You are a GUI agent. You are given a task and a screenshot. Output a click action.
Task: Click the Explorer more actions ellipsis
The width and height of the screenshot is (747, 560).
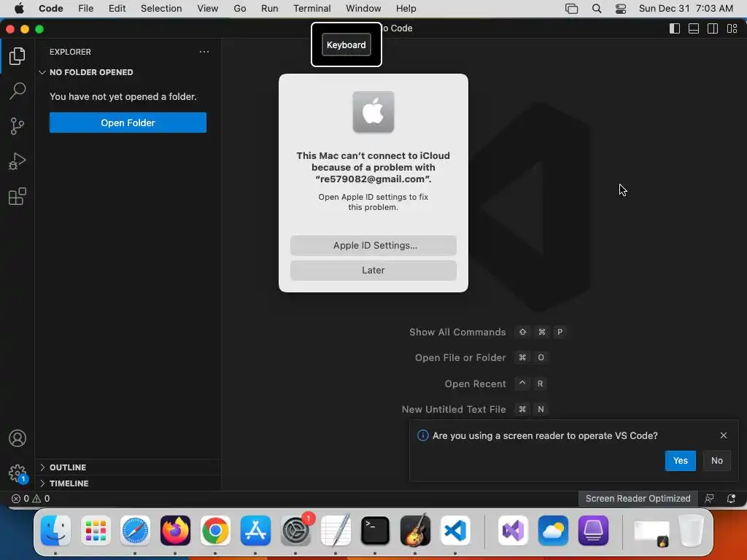(204, 52)
